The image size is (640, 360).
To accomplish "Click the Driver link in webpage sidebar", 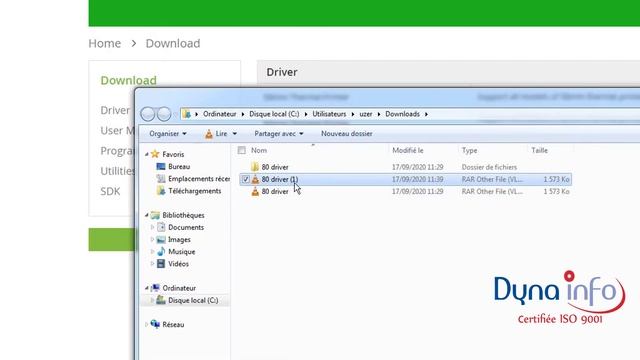I will pos(115,110).
